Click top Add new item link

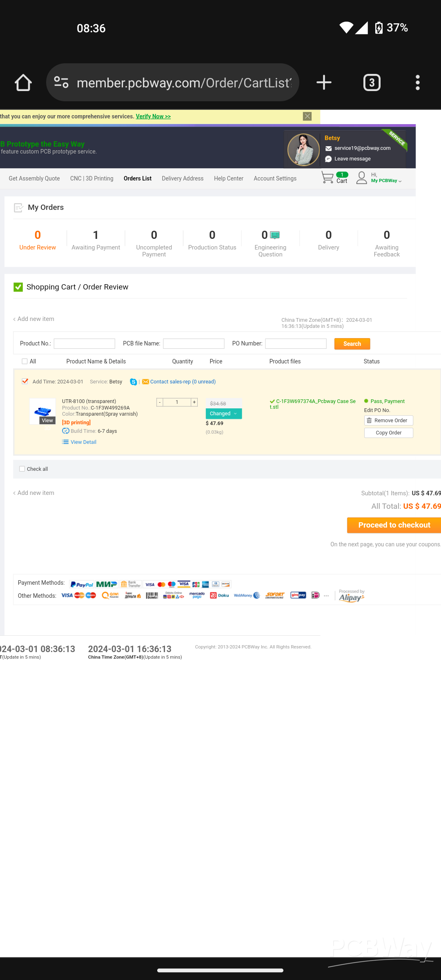(x=33, y=319)
